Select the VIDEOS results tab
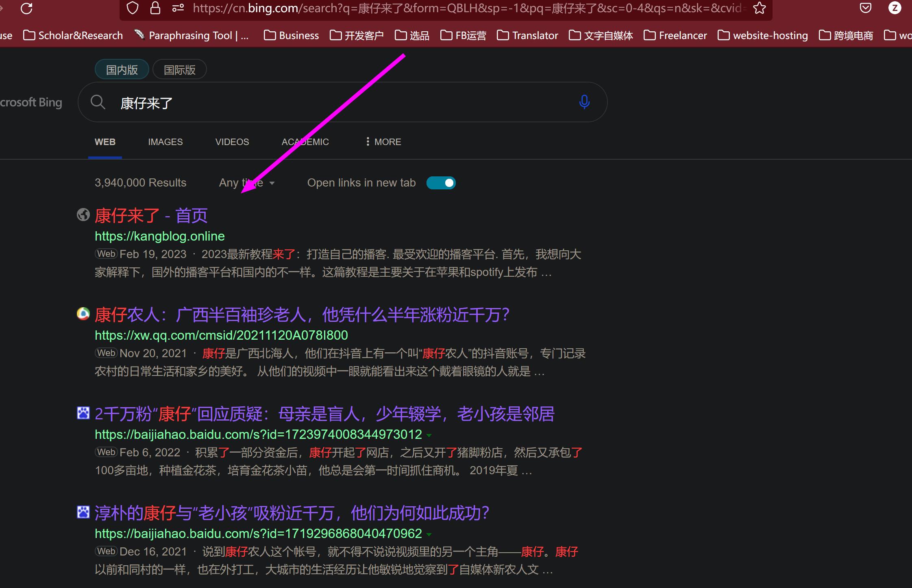912x588 pixels. tap(232, 142)
